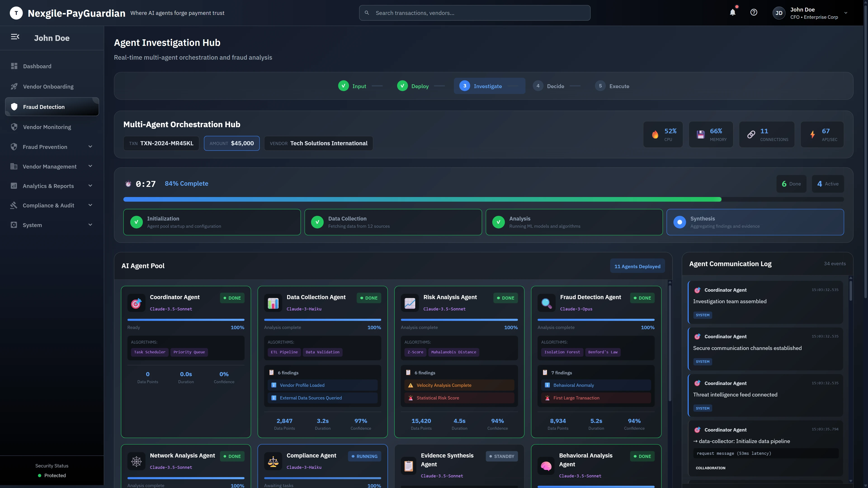Image resolution: width=868 pixels, height=488 pixels.
Task: Select Vendor Monitoring in the sidebar
Action: point(47,127)
